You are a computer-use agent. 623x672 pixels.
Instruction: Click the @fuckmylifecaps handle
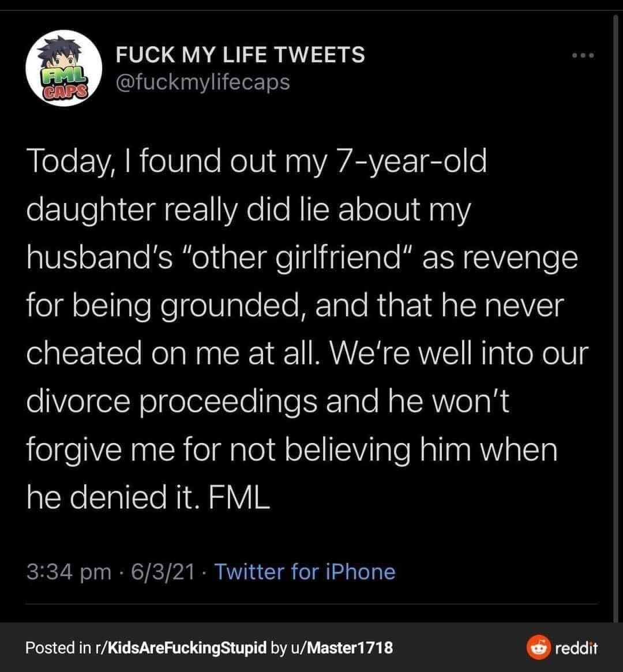coord(202,82)
